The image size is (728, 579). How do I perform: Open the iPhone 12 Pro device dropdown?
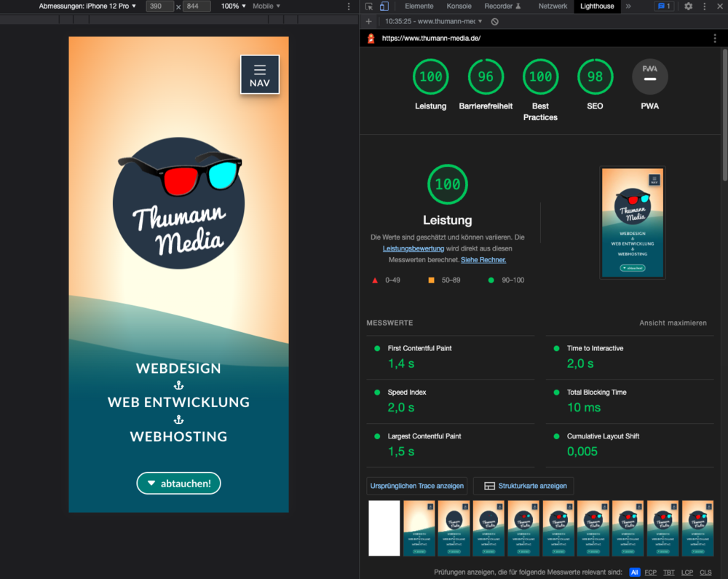pos(87,7)
